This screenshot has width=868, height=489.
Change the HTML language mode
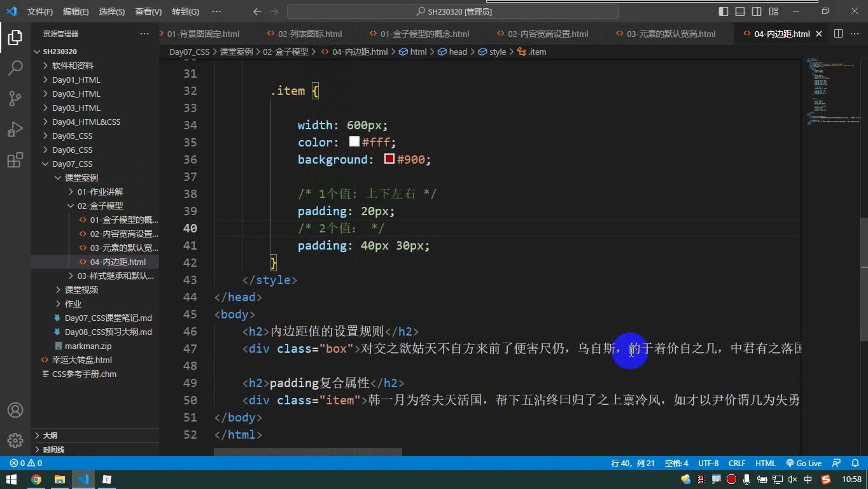point(766,463)
